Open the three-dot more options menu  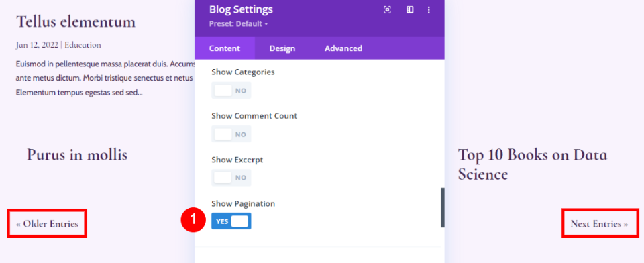429,10
